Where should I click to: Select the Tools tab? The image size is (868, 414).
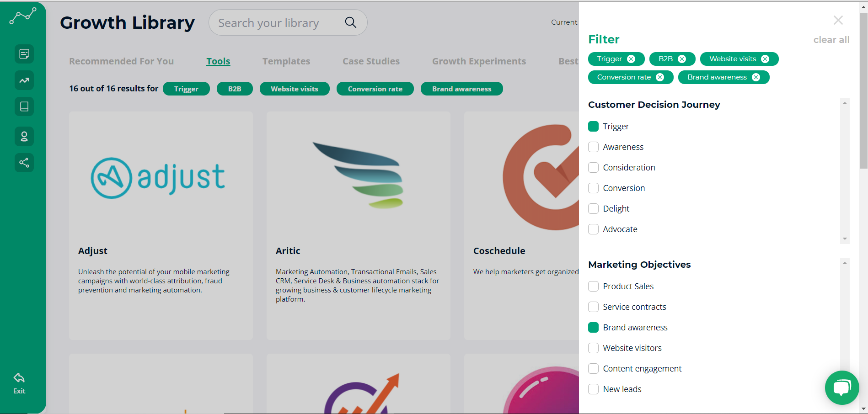[x=218, y=61]
